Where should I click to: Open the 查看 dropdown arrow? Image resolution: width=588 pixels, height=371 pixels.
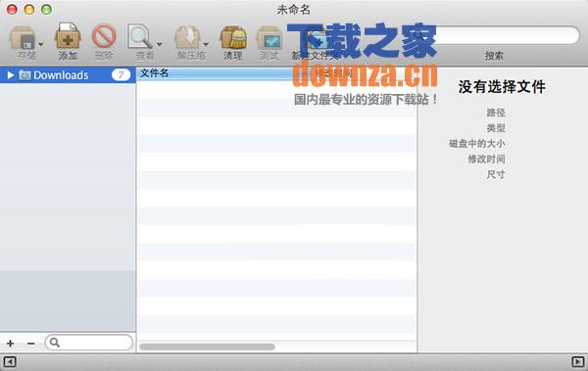click(160, 44)
